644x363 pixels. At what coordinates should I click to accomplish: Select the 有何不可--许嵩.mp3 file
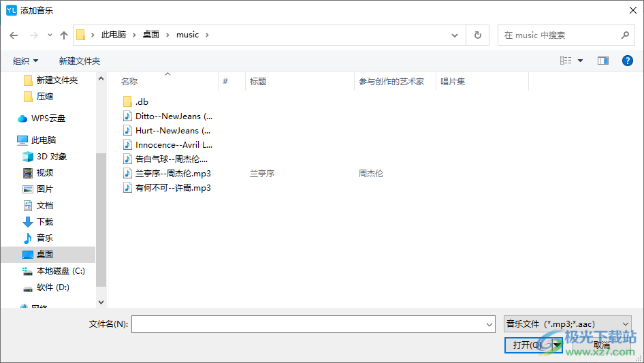(173, 187)
